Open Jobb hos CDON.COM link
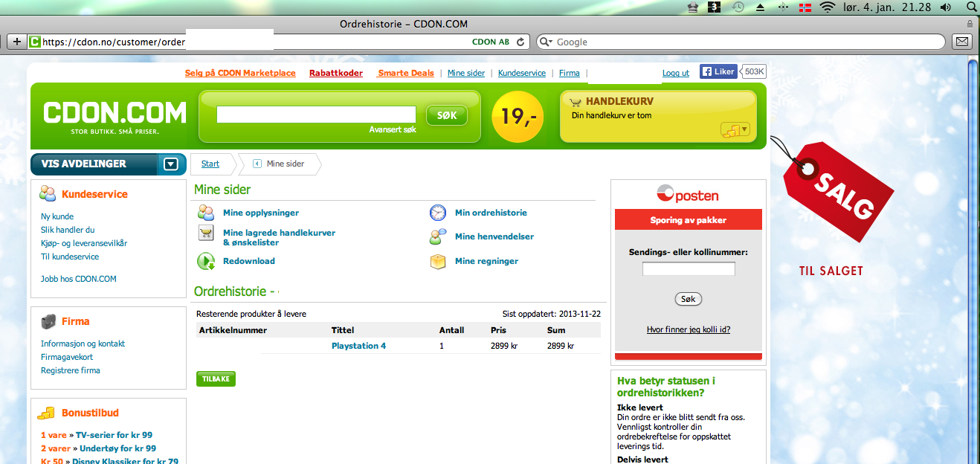 click(x=79, y=279)
